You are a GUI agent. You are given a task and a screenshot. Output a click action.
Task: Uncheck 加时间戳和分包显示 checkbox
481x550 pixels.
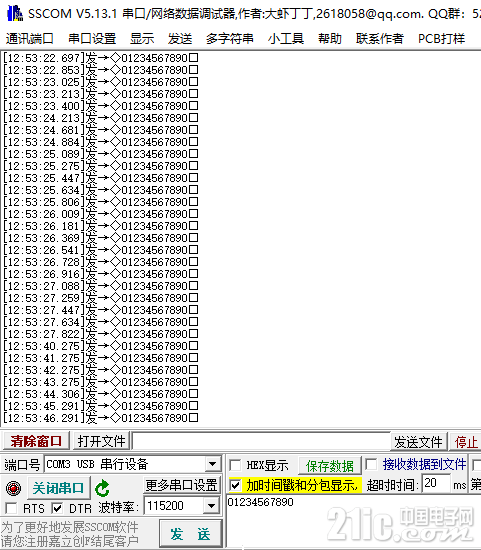pos(235,486)
